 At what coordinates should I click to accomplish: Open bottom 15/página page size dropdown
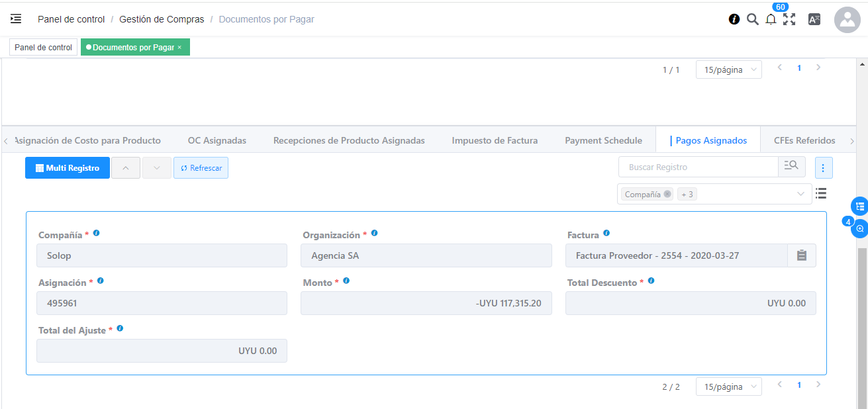(x=728, y=386)
